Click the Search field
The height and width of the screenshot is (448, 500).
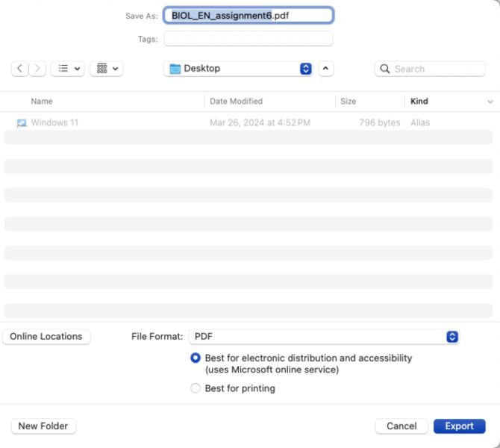(430, 69)
